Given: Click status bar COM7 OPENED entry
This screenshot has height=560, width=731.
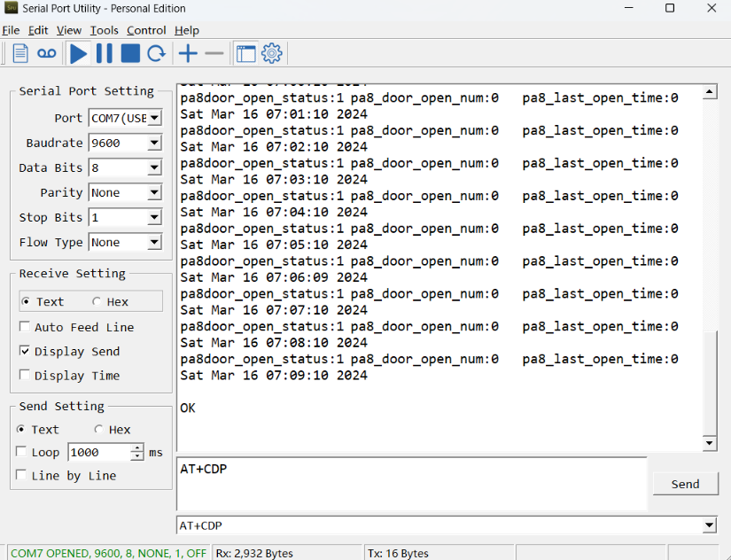Looking at the screenshot, I should pos(108,553).
